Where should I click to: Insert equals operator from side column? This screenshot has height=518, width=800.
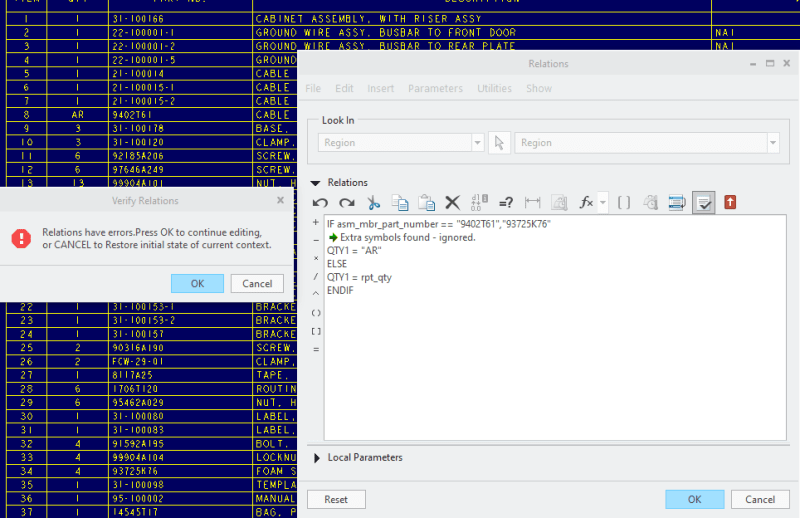316,350
